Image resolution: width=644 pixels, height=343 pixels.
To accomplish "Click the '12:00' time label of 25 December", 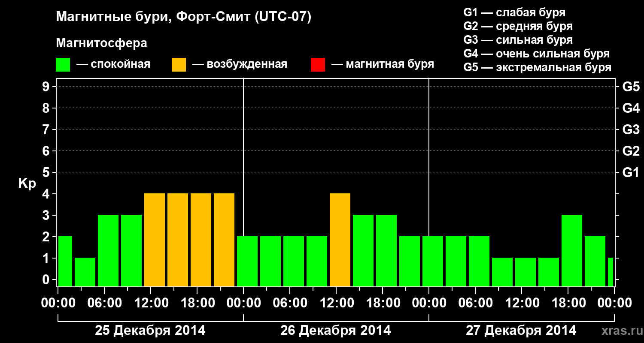I will pyautogui.click(x=151, y=303).
